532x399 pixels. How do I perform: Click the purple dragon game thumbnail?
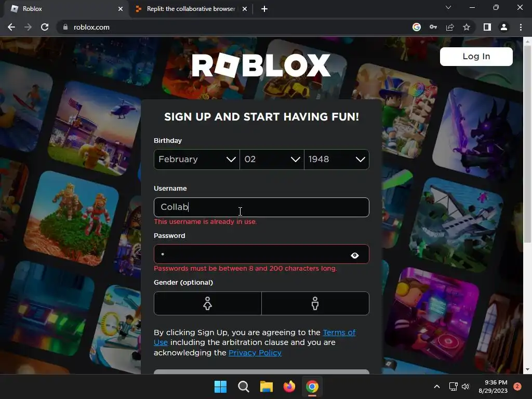[478, 134]
